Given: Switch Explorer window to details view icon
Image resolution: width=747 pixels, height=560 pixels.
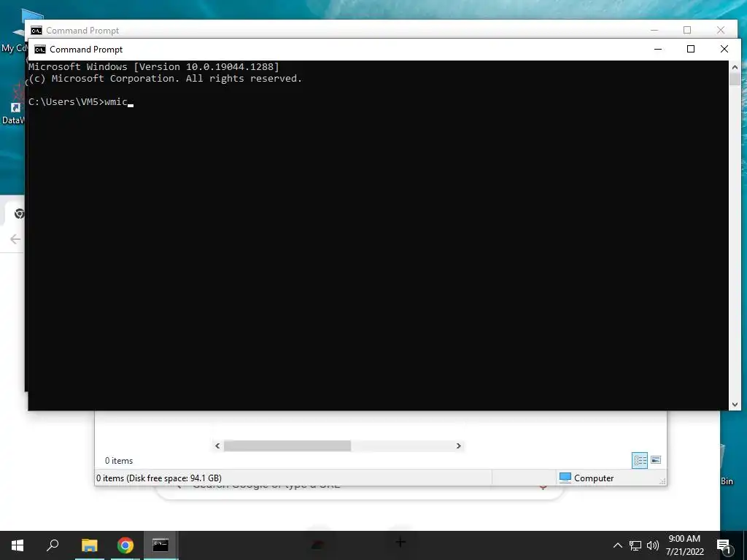Looking at the screenshot, I should pyautogui.click(x=640, y=460).
